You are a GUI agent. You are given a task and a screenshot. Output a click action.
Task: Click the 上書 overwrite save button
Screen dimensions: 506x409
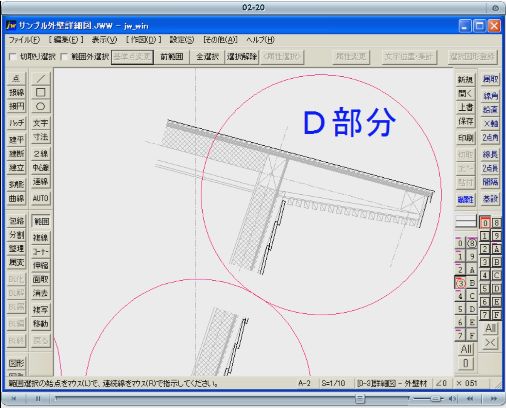[465, 107]
